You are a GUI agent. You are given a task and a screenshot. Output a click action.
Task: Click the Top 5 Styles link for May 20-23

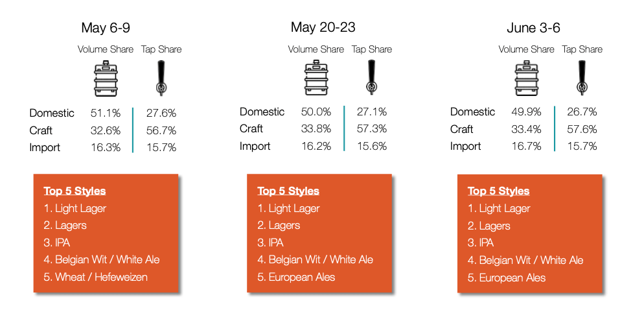tap(288, 191)
